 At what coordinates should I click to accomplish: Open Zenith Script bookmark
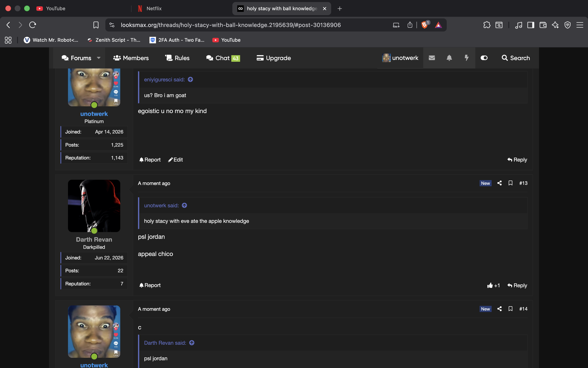114,40
